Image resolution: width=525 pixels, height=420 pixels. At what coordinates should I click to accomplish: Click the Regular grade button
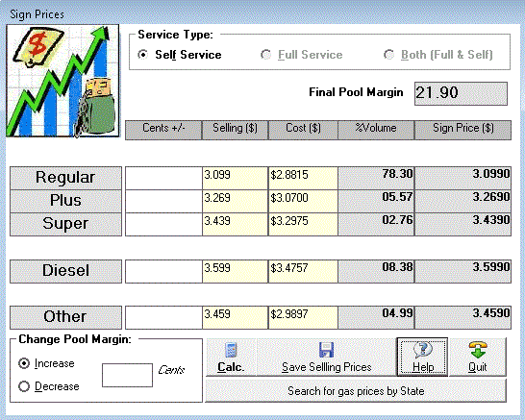[x=65, y=178]
